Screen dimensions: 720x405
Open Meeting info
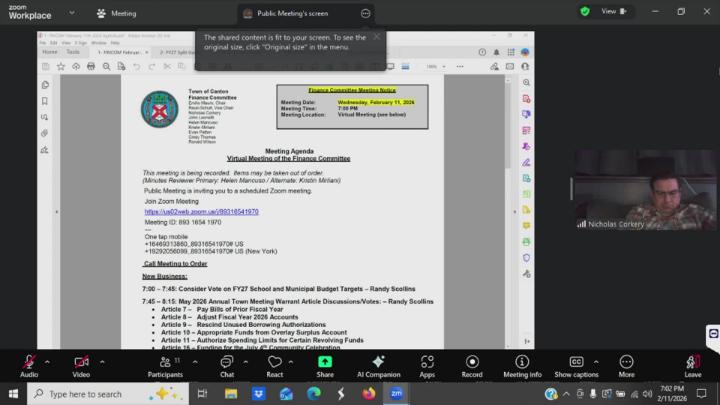click(x=522, y=362)
